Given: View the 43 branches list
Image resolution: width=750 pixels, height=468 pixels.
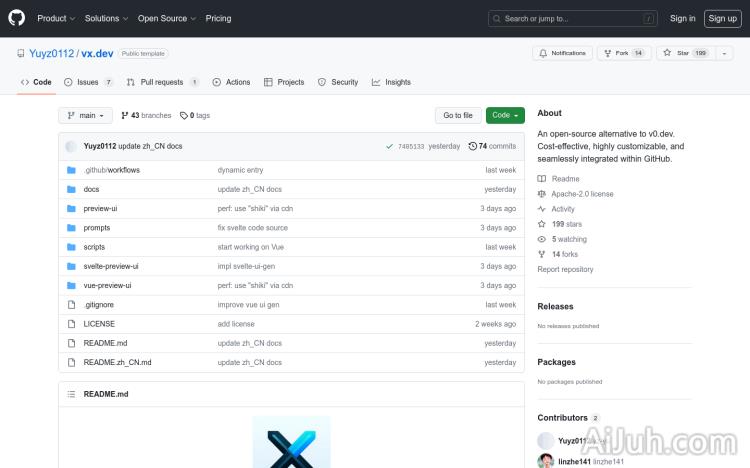Looking at the screenshot, I should tap(146, 115).
